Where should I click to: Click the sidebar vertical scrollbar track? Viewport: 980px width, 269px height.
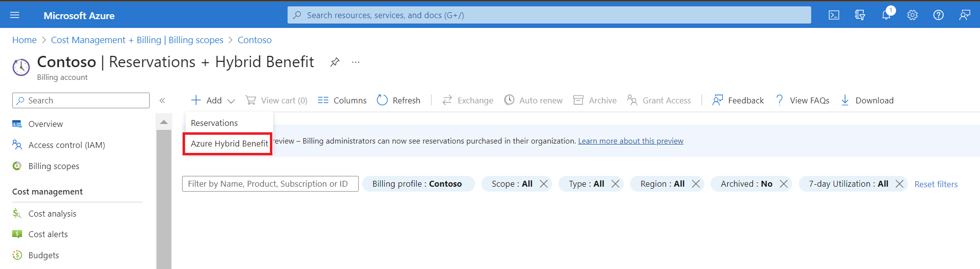point(164,199)
